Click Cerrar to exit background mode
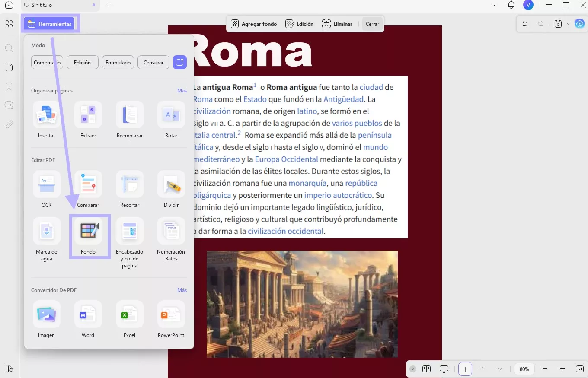Screen dimensions: 588x378 (372, 24)
